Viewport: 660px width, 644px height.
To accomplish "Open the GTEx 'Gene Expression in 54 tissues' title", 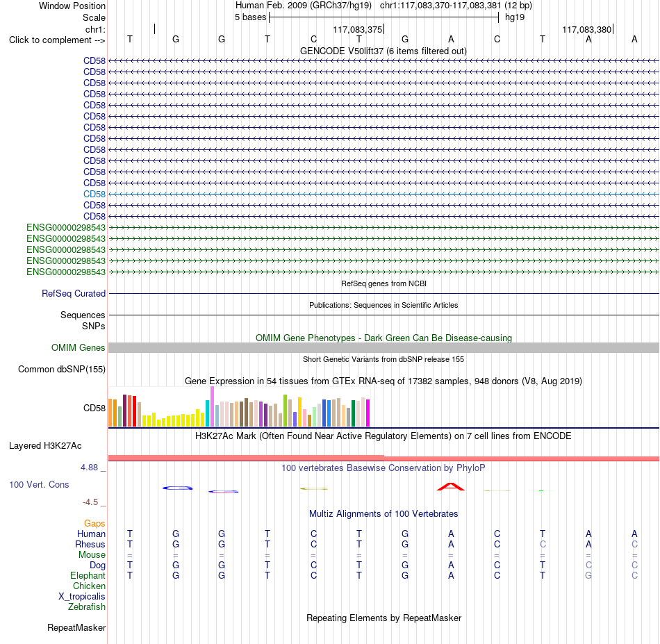I will point(383,381).
